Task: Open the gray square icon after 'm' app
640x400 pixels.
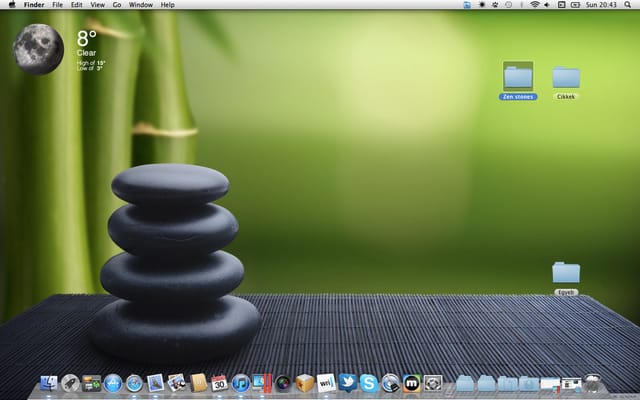Action: 433,384
